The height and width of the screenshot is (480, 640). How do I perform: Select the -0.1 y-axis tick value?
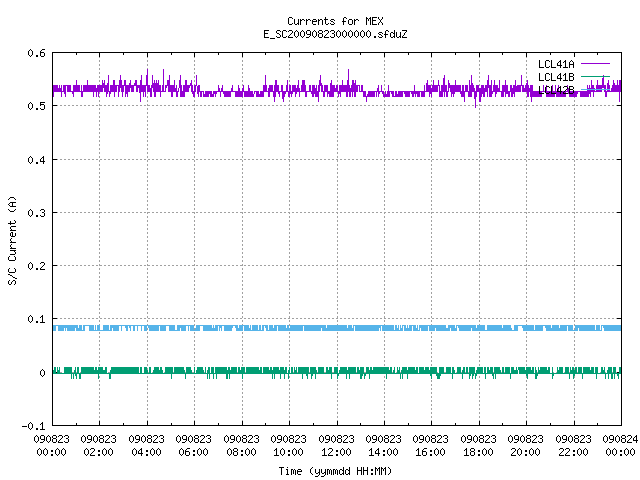tap(33, 426)
